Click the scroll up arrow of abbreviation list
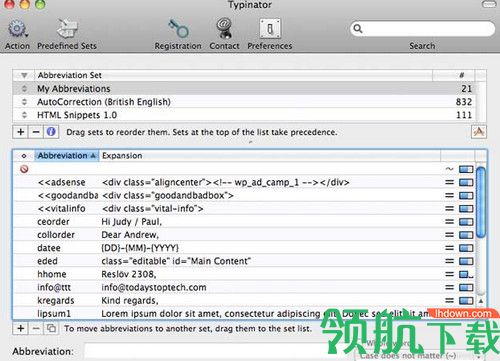 (x=481, y=301)
